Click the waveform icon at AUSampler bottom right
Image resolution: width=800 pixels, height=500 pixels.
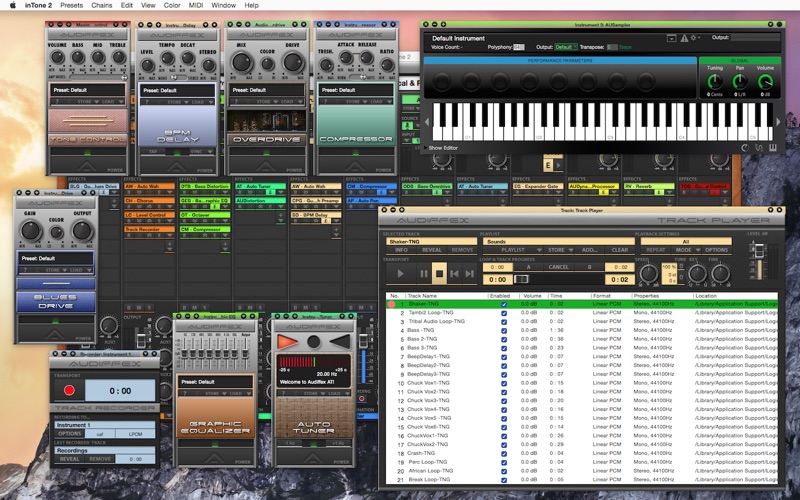tap(759, 148)
